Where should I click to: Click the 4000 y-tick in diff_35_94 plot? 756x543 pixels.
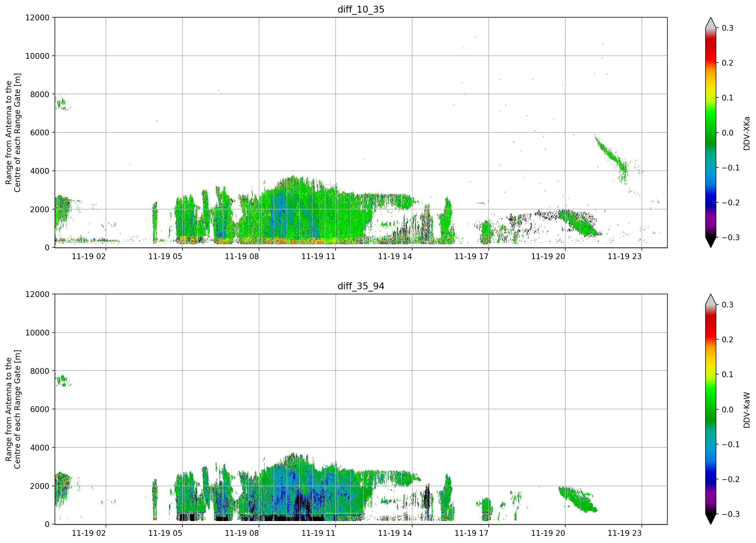pos(40,448)
